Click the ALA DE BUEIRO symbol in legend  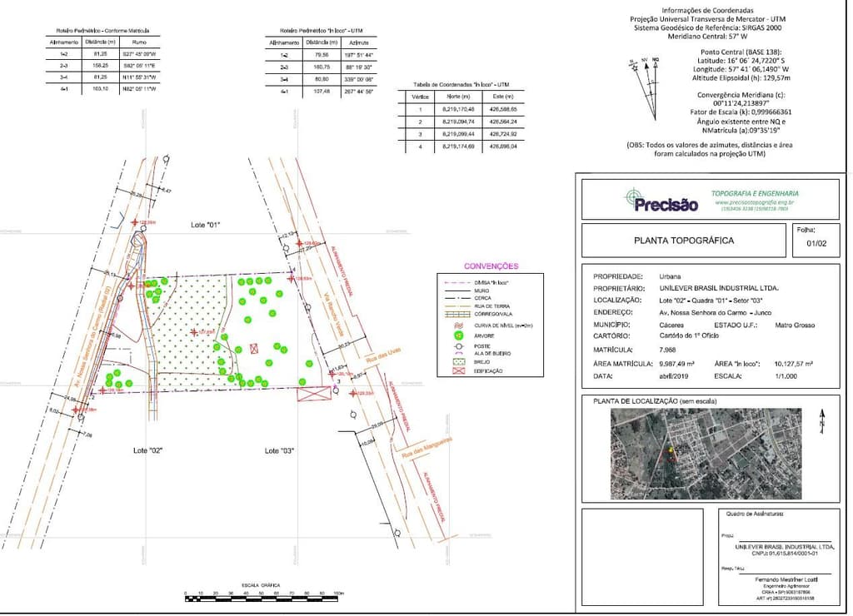click(459, 354)
